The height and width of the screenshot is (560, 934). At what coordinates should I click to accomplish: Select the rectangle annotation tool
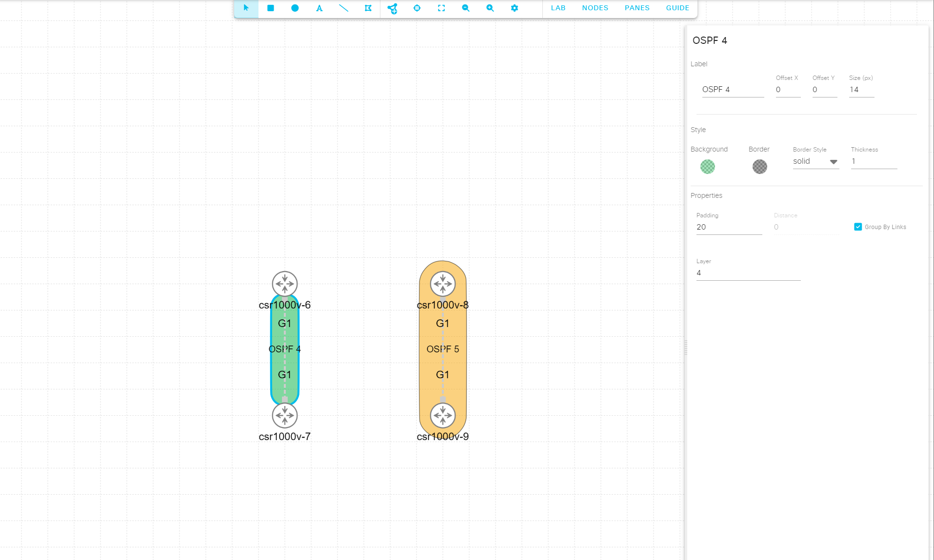(x=271, y=8)
